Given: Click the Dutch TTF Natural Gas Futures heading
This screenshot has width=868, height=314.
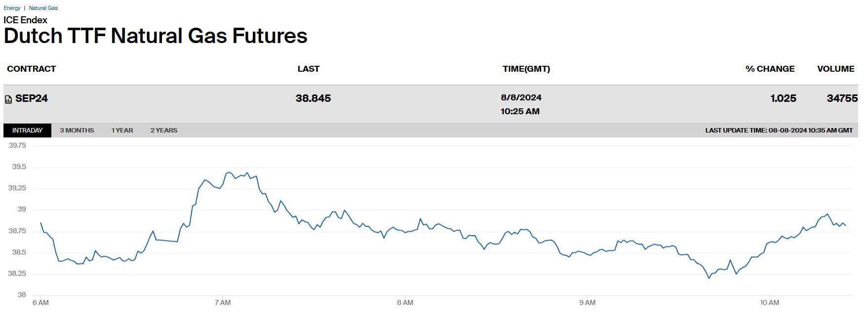Looking at the screenshot, I should pos(156,36).
